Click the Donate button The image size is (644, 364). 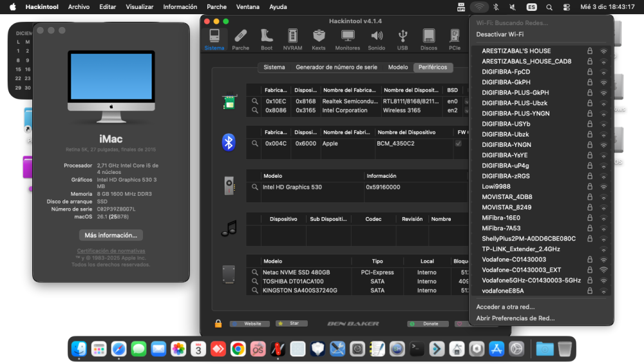pyautogui.click(x=428, y=324)
